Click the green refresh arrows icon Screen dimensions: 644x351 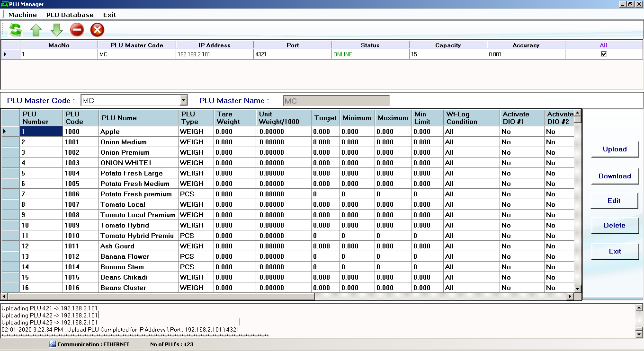(16, 30)
